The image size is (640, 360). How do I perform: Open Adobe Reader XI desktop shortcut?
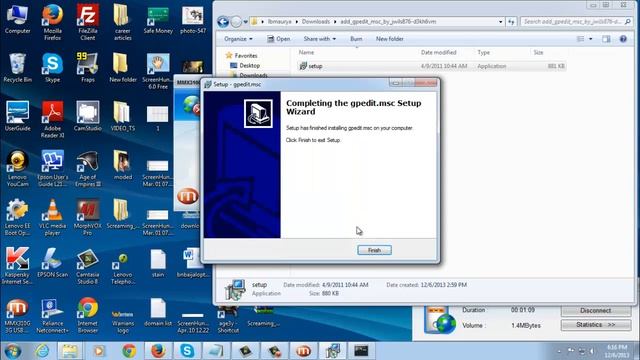53,120
